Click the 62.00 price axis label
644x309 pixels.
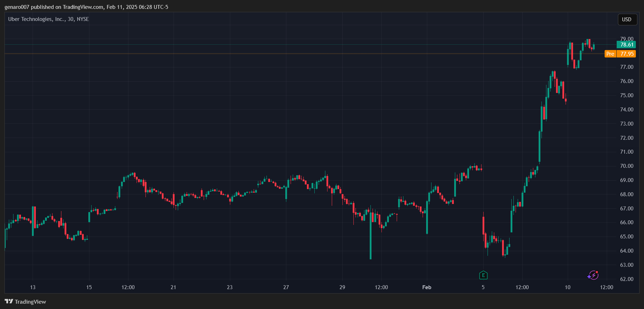[x=627, y=279]
